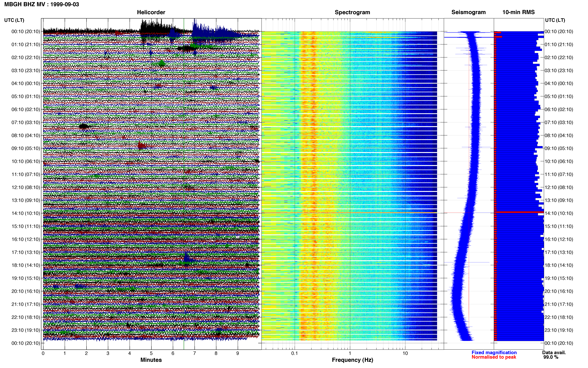Click left-axis time label 21:10 (17:10)
Image resolution: width=588 pixels, height=368 pixels.
tap(26, 304)
